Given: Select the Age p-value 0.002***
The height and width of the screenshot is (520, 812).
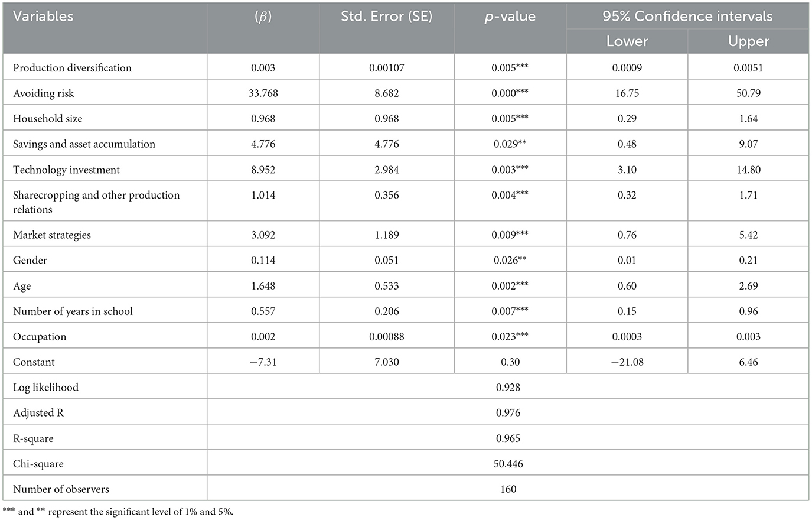Looking at the screenshot, I should point(510,286).
